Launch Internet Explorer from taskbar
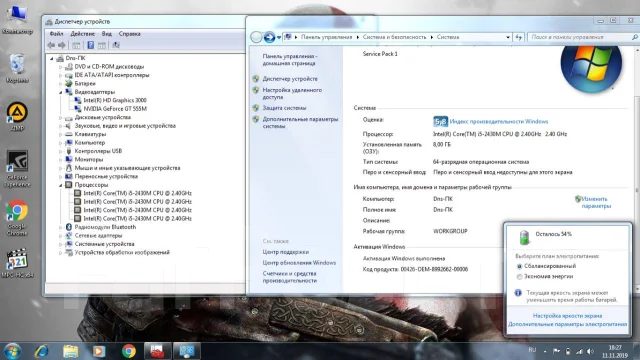This screenshot has width=640, height=360. [41, 351]
